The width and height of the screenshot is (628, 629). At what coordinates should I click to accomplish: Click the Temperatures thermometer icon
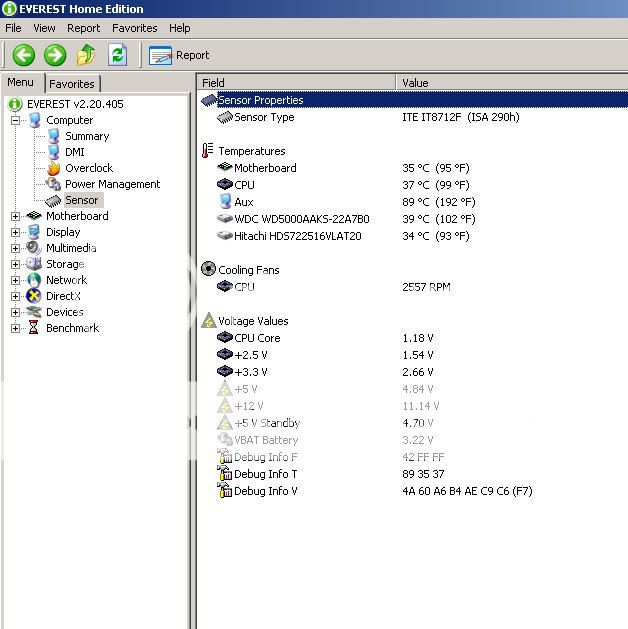pos(208,151)
